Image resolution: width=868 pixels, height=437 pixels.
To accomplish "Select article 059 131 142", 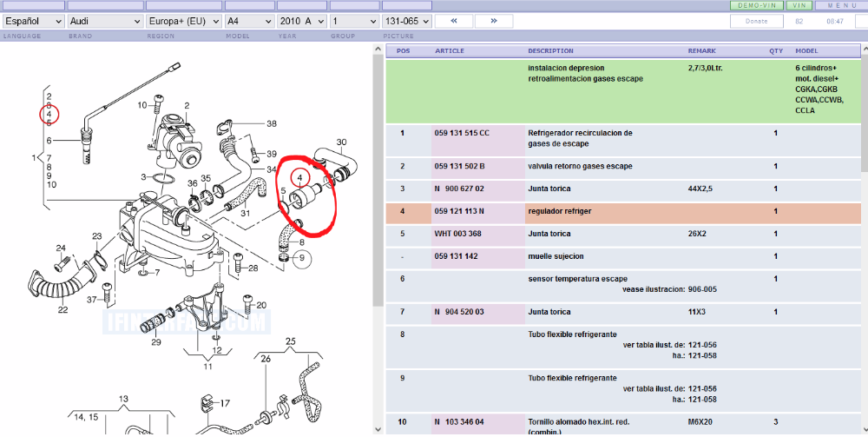I will 457,256.
